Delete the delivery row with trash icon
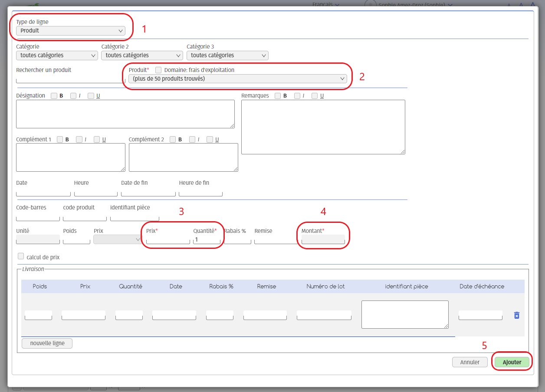The width and height of the screenshot is (545, 392). 516,315
